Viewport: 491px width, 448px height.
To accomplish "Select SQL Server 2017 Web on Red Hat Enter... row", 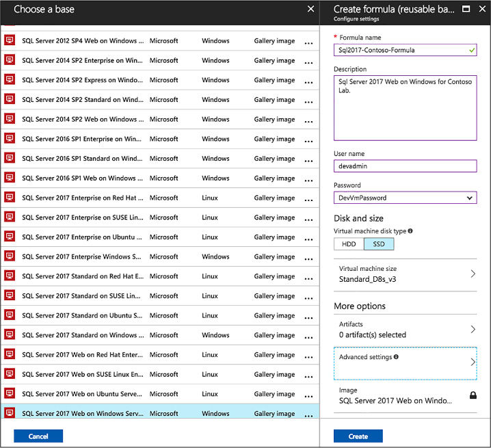I will [x=160, y=355].
